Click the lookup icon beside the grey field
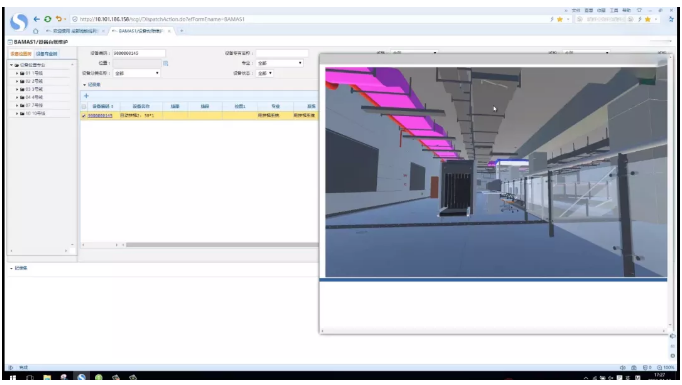The height and width of the screenshot is (385, 682). click(x=166, y=64)
